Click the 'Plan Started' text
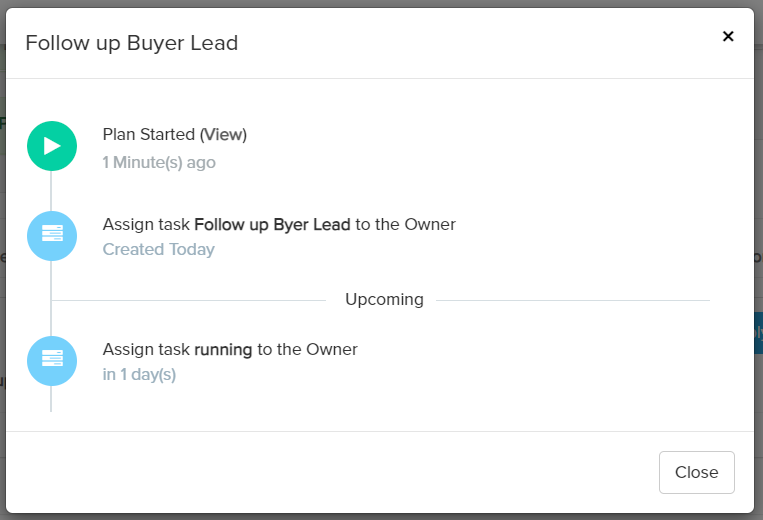Image resolution: width=763 pixels, height=520 pixels. [148, 134]
